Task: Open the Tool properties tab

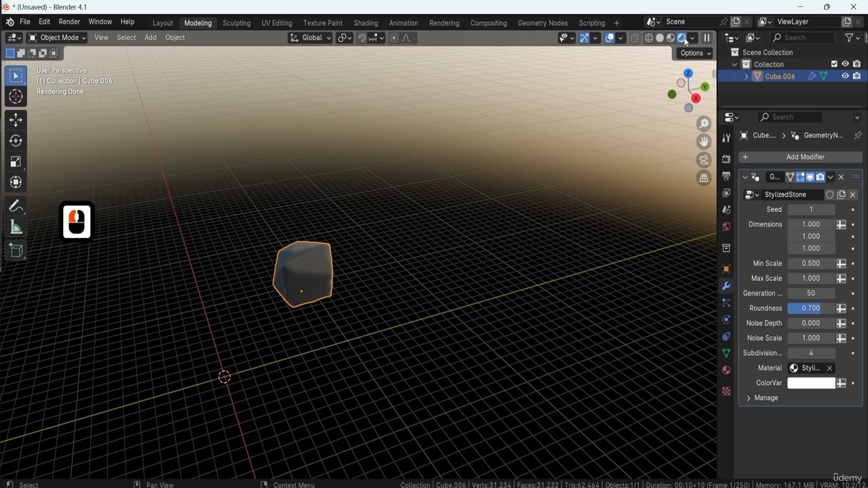Action: coord(726,138)
